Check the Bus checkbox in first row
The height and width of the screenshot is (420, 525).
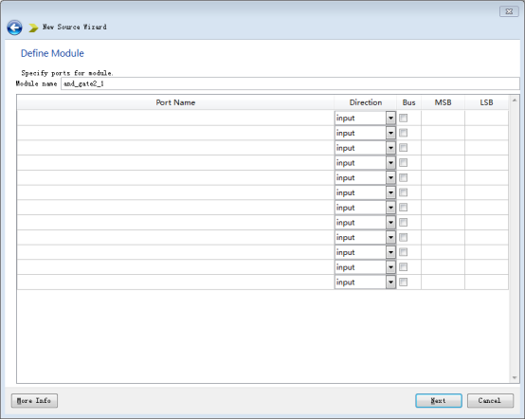click(403, 118)
